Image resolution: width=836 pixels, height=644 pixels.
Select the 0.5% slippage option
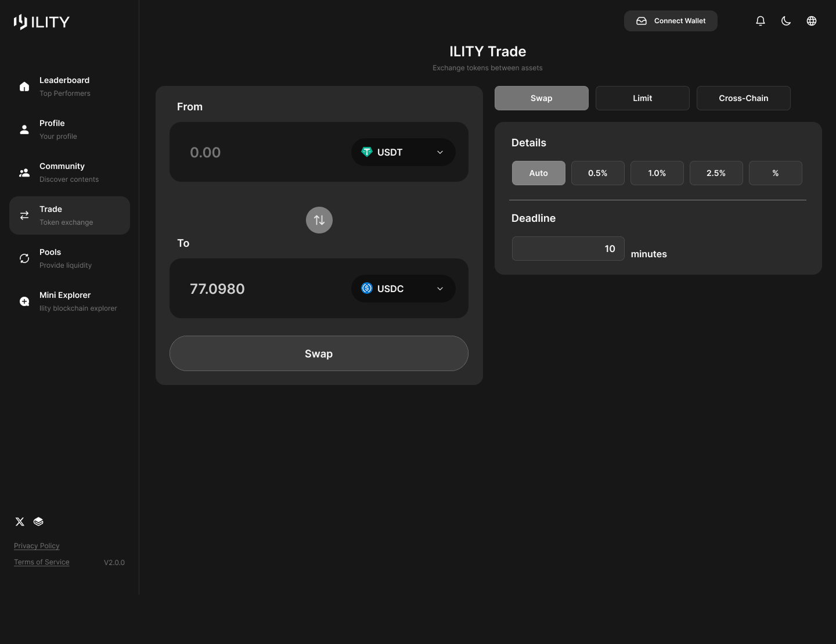point(597,172)
